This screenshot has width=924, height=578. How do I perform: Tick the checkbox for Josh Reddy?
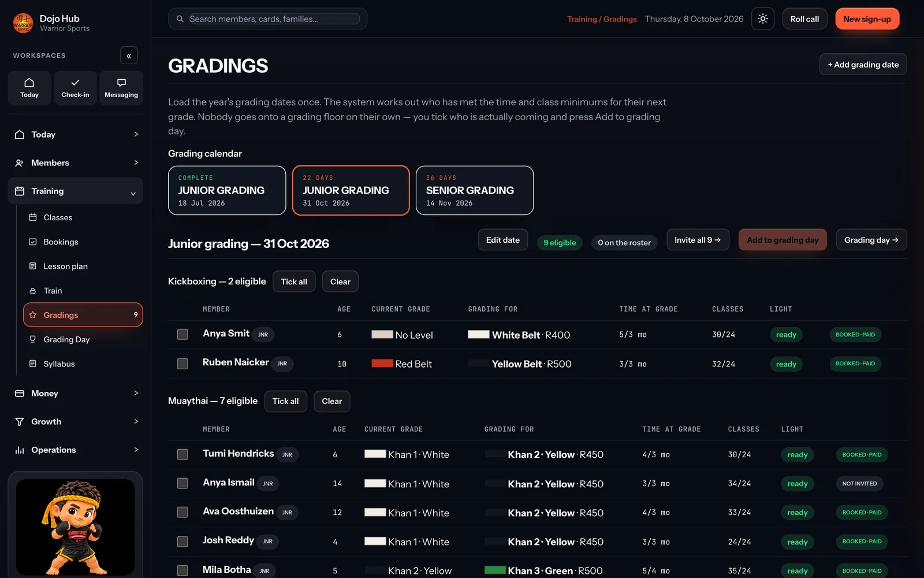(x=182, y=542)
